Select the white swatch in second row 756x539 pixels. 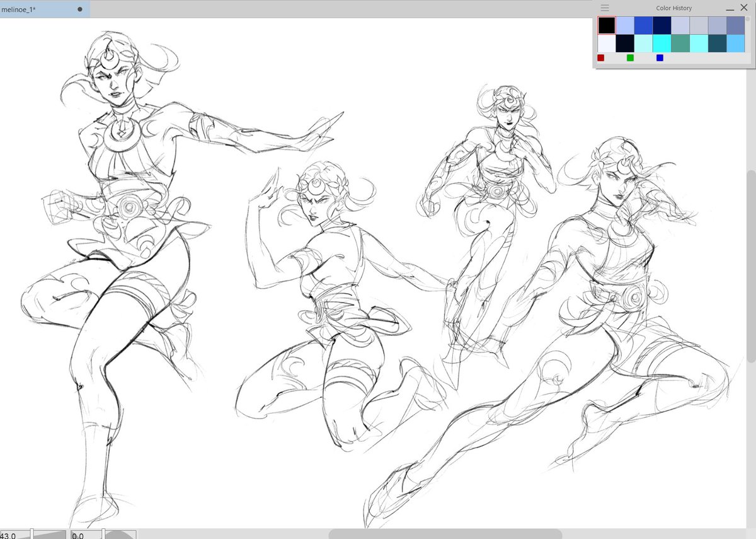pos(607,43)
